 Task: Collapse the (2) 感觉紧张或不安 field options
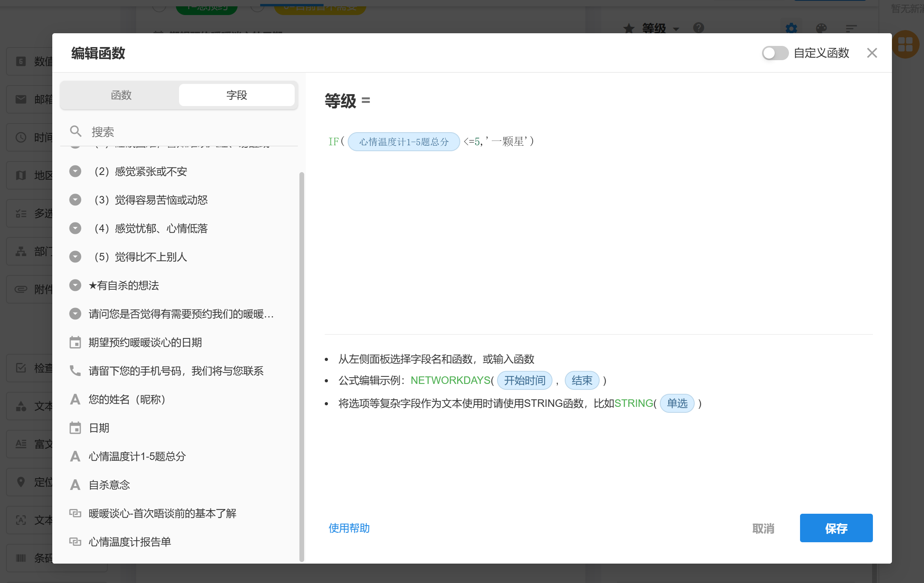point(75,171)
